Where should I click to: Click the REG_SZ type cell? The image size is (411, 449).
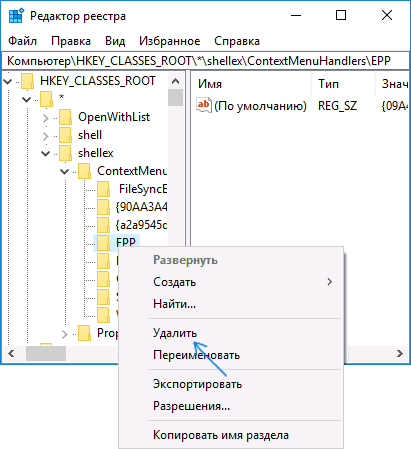click(337, 106)
